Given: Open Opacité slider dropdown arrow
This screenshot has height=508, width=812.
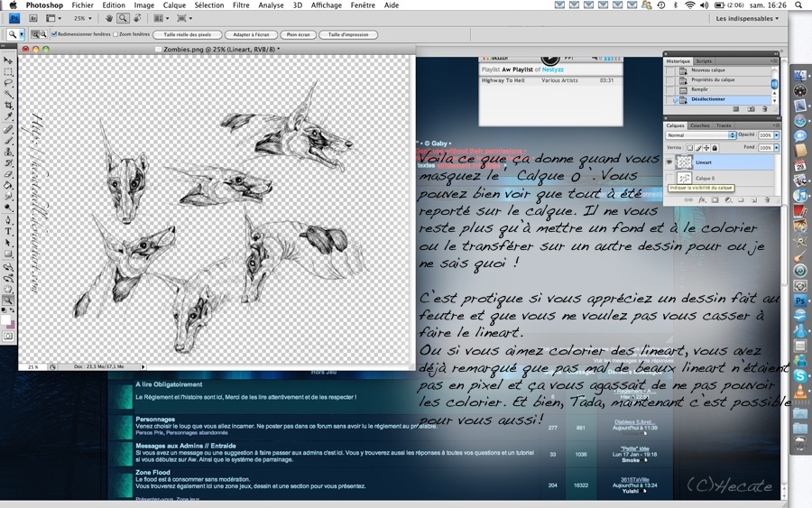Looking at the screenshot, I should tap(776, 135).
